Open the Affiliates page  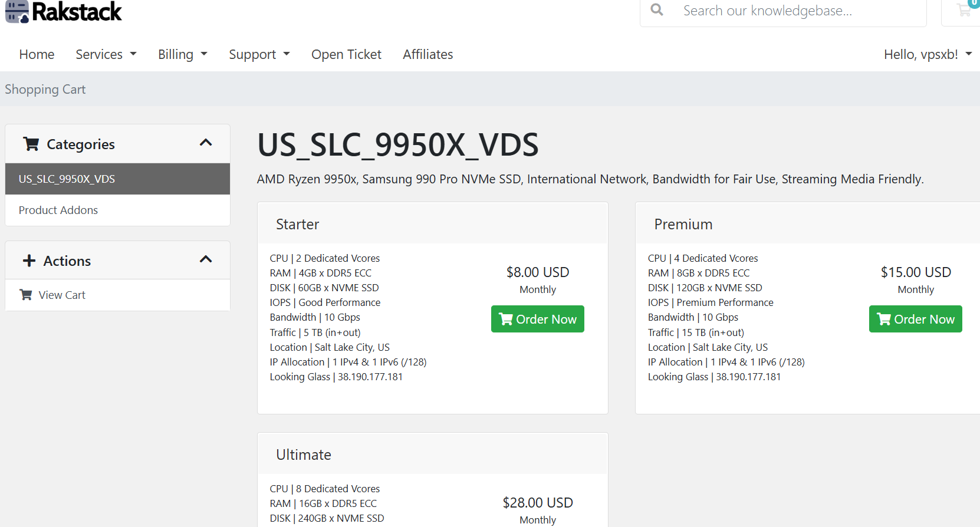coord(427,54)
